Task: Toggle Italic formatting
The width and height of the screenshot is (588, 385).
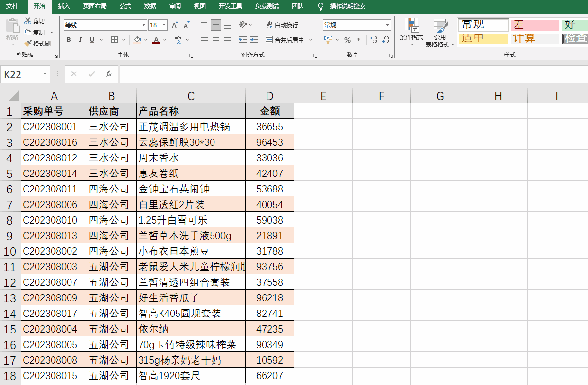Action: [x=80, y=40]
